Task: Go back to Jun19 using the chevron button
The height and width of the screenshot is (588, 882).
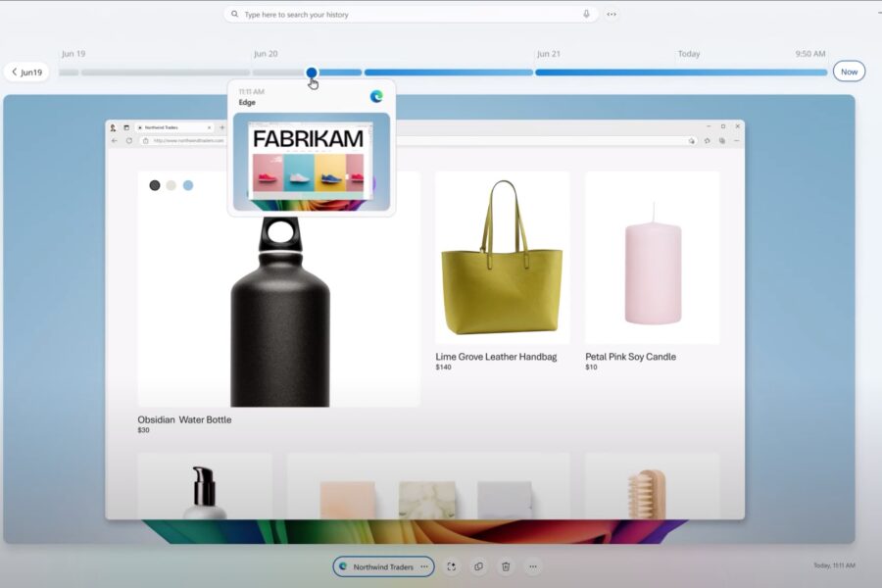Action: click(27, 73)
